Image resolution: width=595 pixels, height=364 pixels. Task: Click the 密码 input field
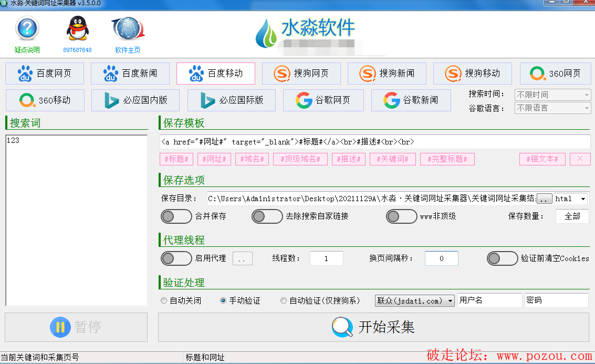556,300
